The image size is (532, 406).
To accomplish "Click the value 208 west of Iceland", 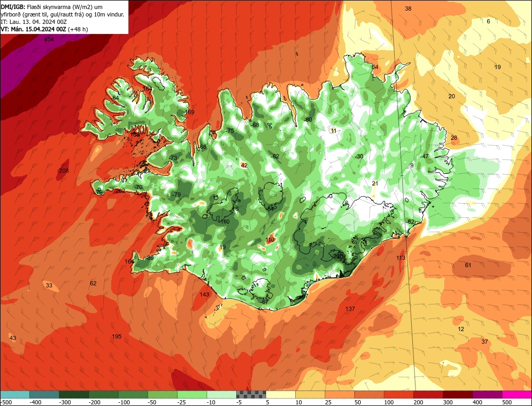I will pyautogui.click(x=64, y=171).
